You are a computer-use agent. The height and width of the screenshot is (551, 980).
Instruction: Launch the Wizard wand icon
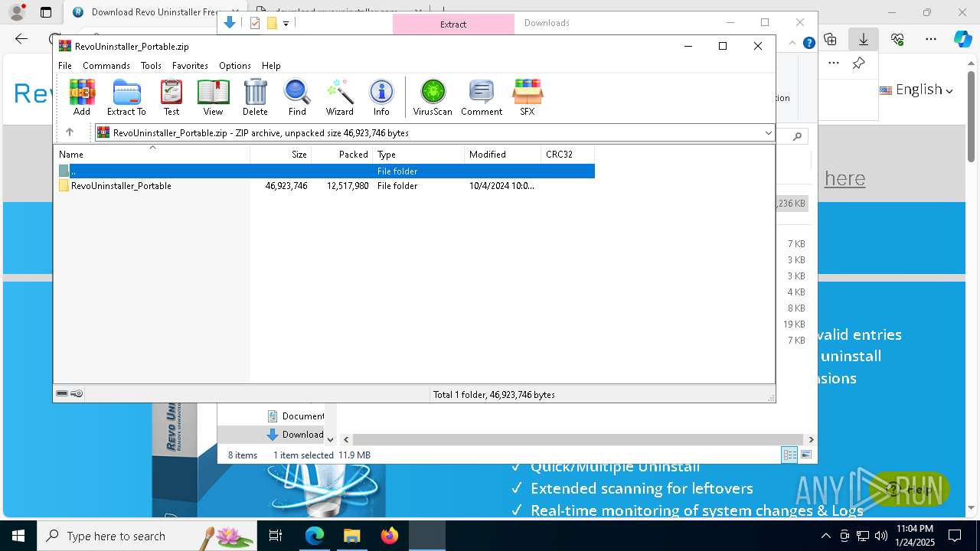tap(339, 97)
